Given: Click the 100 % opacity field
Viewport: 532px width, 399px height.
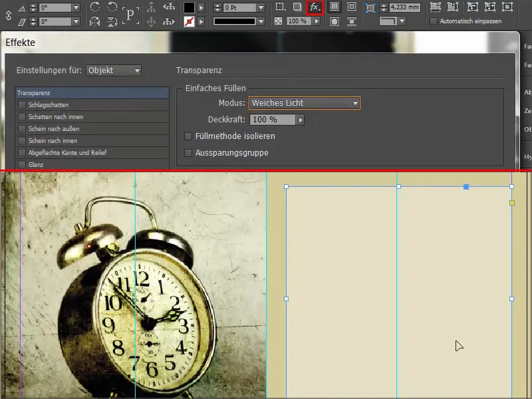Looking at the screenshot, I should click(299, 21).
